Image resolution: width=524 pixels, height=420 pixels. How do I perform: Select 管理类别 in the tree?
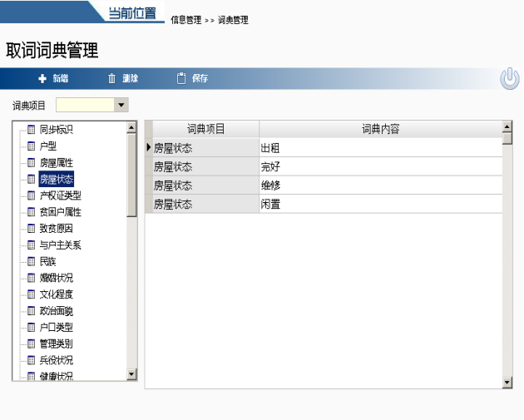57,343
